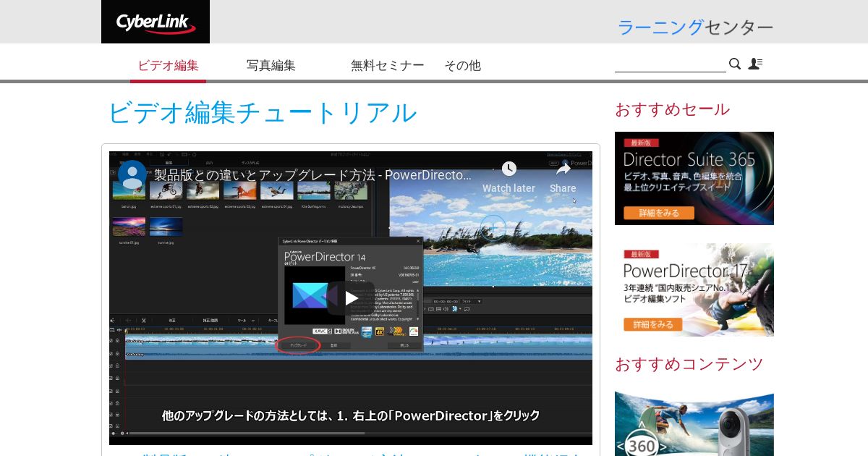Image resolution: width=868 pixels, height=456 pixels.
Task: Open the ビデオ編集 tab
Action: [169, 65]
